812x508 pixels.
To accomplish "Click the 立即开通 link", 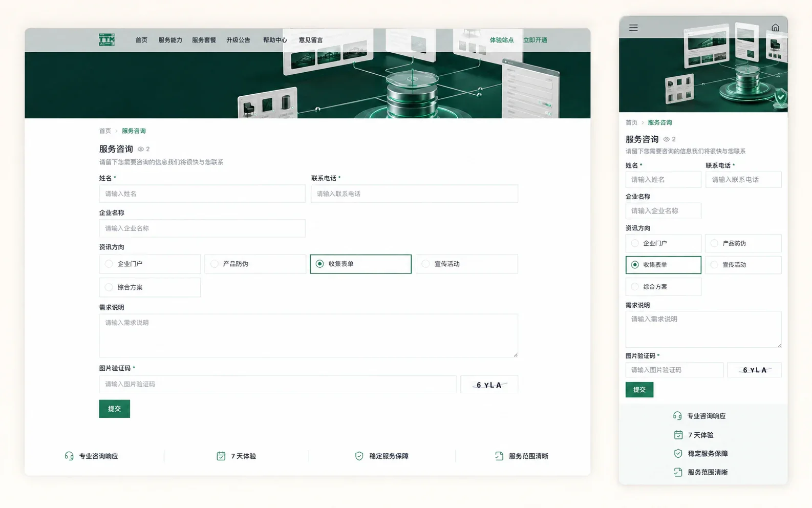I will 535,40.
